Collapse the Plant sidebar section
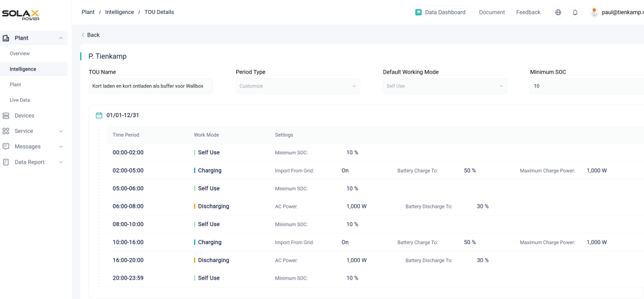 coord(60,38)
